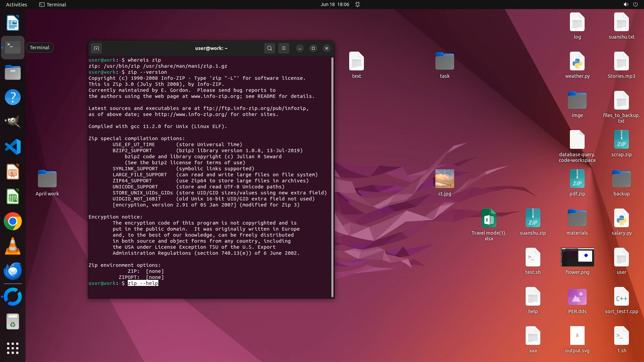The height and width of the screenshot is (362, 644).
Task: Open LibreOffice Calc from dock
Action: pyautogui.click(x=13, y=197)
